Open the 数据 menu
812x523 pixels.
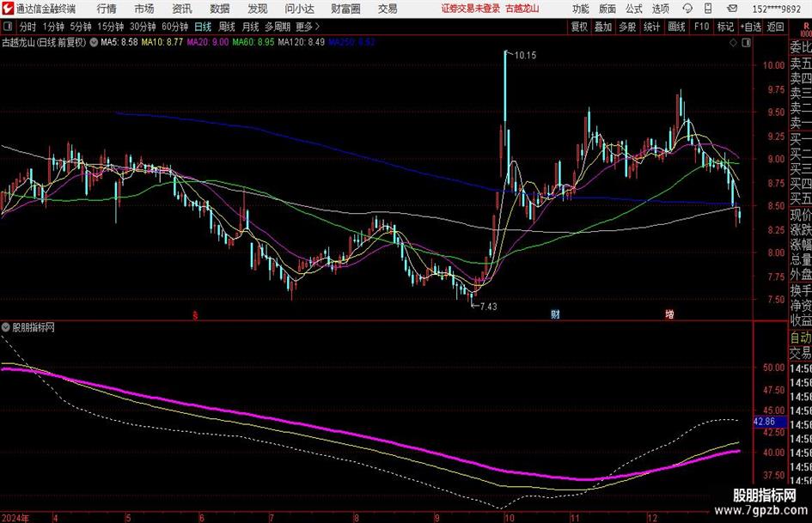[220, 9]
